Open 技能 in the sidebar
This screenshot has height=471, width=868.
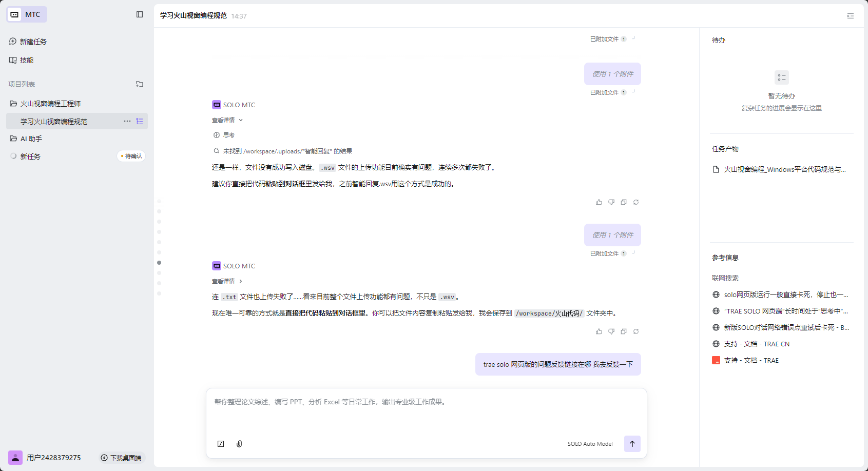[x=26, y=60]
